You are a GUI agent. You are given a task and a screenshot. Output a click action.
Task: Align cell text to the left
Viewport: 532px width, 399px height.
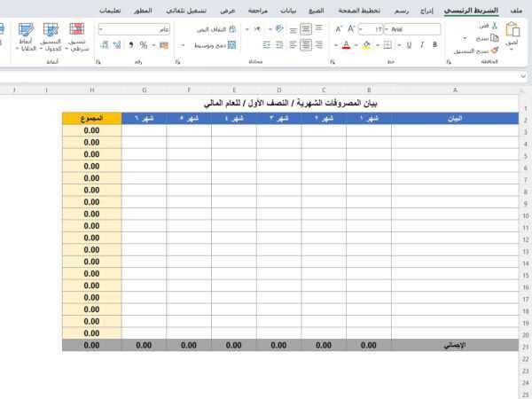pyautogui.click(x=293, y=45)
